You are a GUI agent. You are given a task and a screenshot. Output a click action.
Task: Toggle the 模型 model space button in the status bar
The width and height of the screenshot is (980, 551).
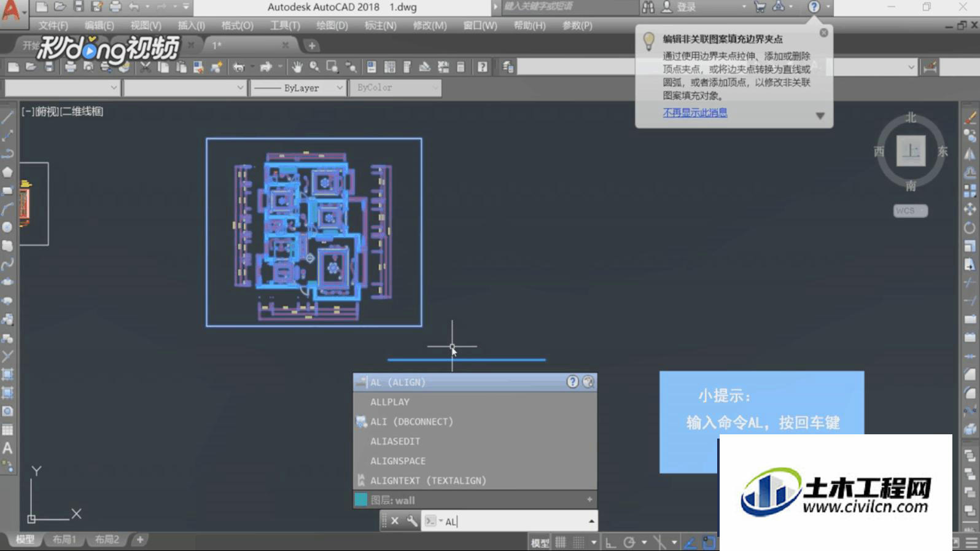540,543
